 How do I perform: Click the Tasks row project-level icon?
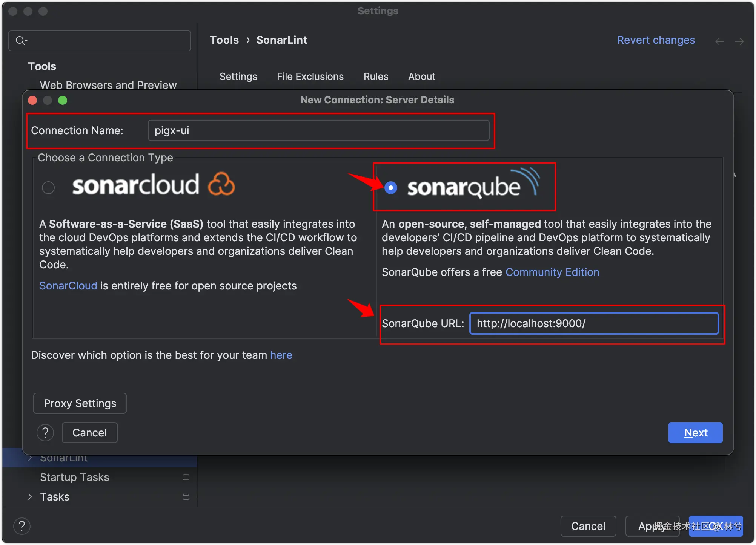(186, 497)
